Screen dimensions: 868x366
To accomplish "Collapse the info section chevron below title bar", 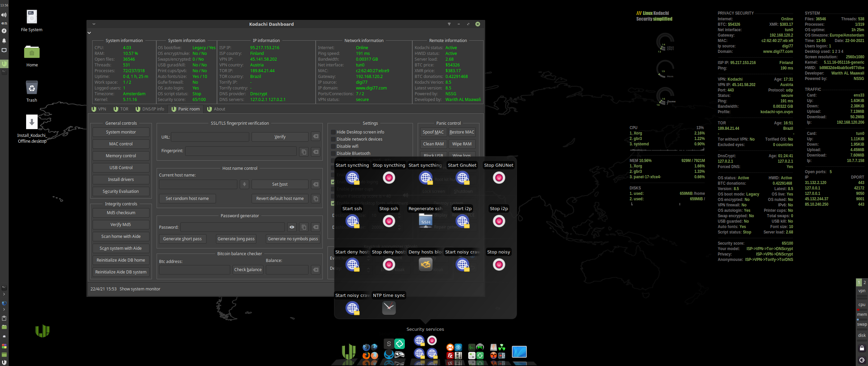I will 89,33.
